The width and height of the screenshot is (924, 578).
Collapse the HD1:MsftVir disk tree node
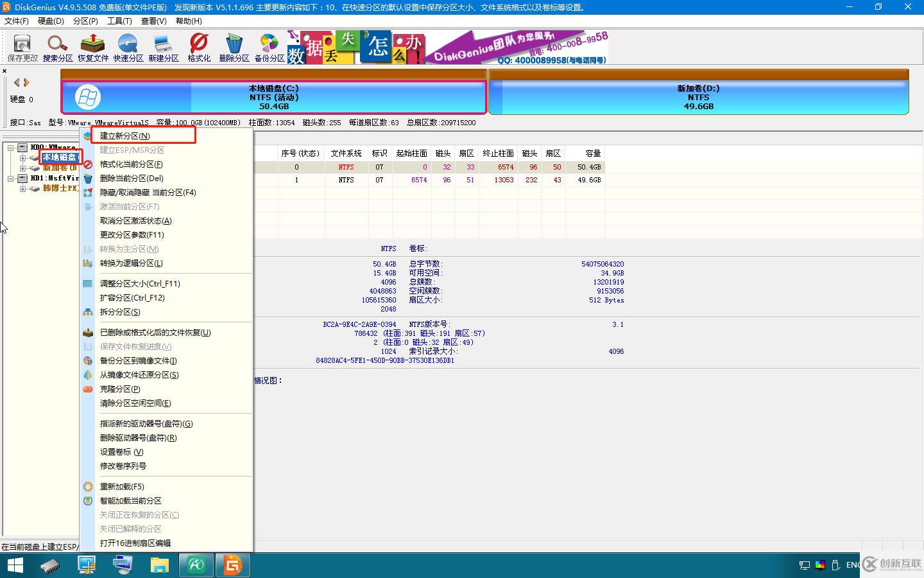[x=11, y=179]
